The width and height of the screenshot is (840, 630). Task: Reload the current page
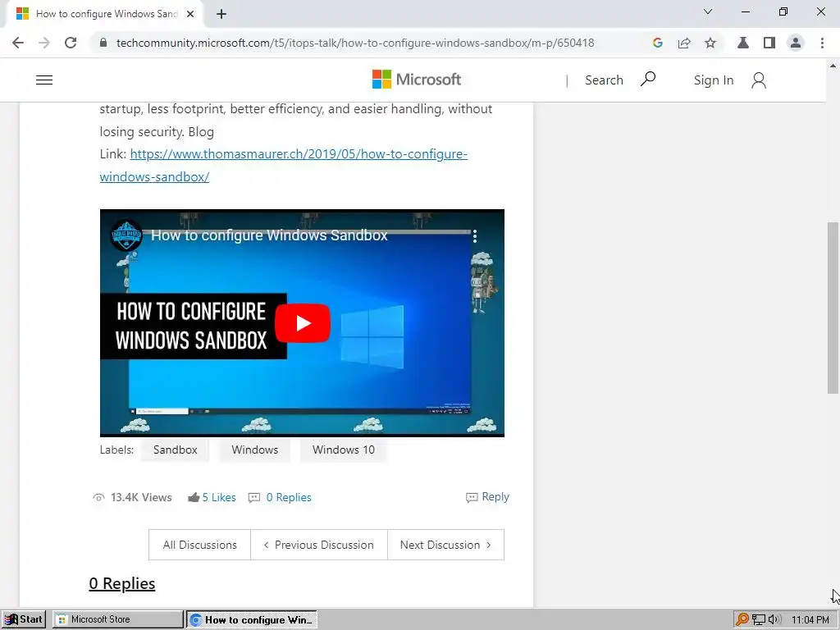[71, 43]
